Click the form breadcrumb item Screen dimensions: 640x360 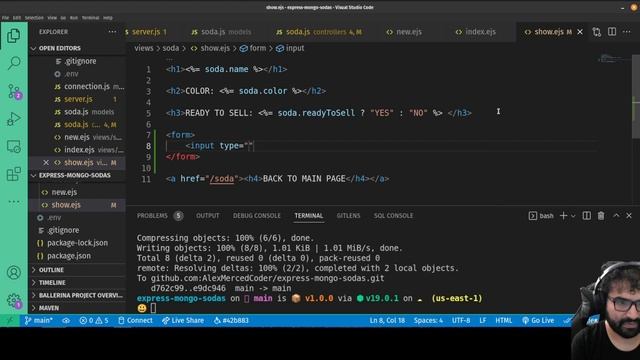pos(253,48)
